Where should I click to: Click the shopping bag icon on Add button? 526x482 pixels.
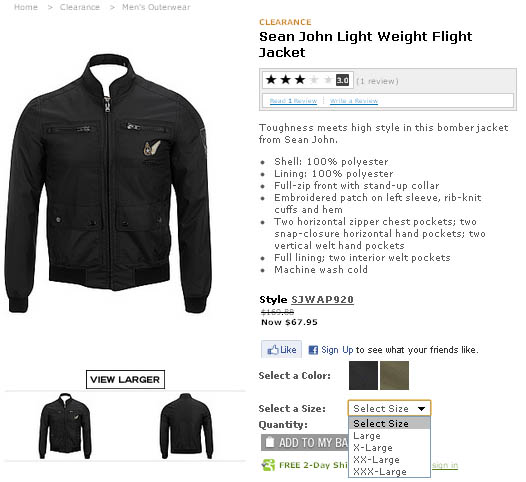tap(270, 442)
